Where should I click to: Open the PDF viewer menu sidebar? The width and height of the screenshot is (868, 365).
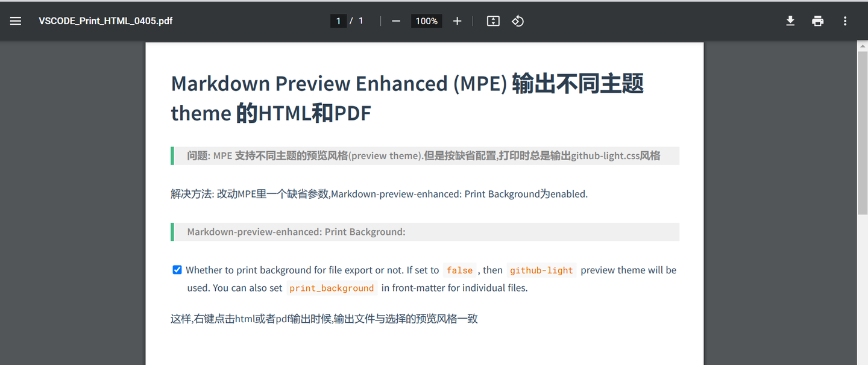coord(15,20)
